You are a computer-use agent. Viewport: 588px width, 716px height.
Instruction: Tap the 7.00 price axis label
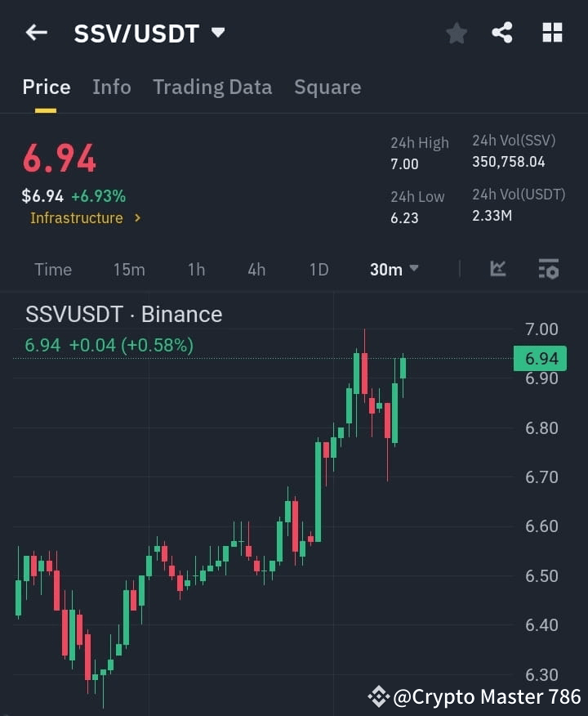click(x=541, y=329)
